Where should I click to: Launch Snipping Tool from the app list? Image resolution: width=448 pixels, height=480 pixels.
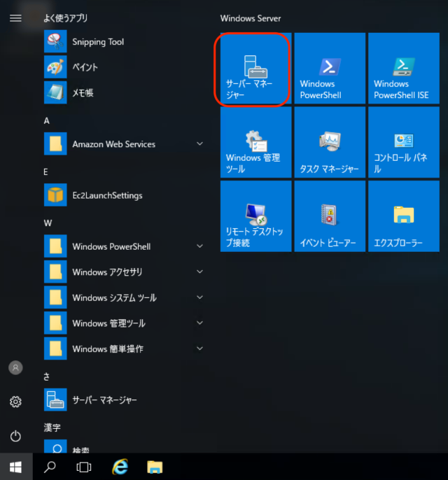(x=124, y=41)
